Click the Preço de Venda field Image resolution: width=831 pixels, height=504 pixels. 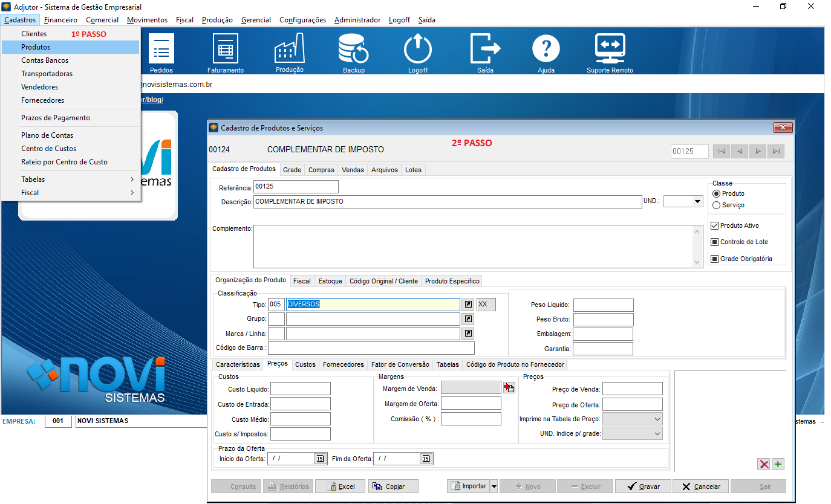(633, 389)
